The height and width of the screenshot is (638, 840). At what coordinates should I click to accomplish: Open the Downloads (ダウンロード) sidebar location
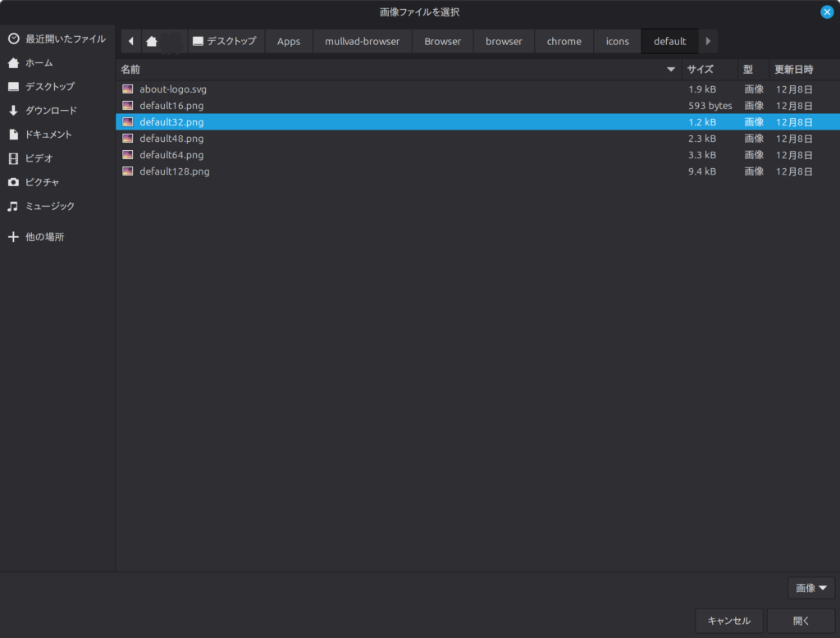51,111
